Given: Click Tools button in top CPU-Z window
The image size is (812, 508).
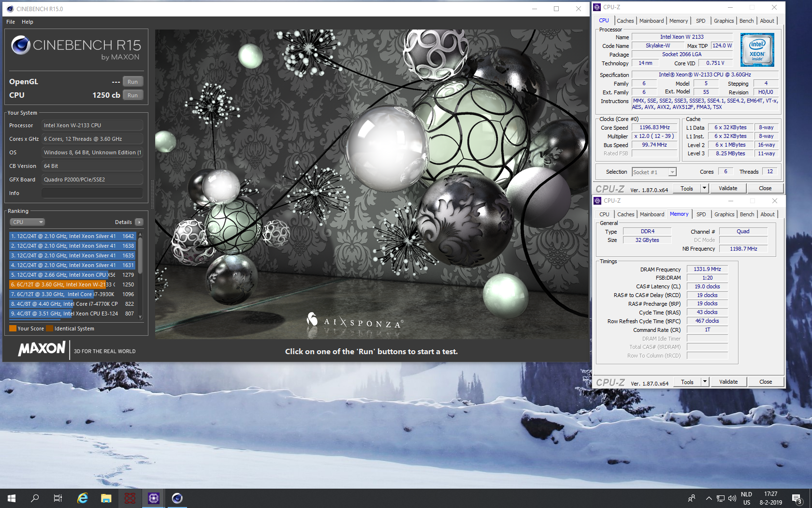Looking at the screenshot, I should (x=687, y=189).
